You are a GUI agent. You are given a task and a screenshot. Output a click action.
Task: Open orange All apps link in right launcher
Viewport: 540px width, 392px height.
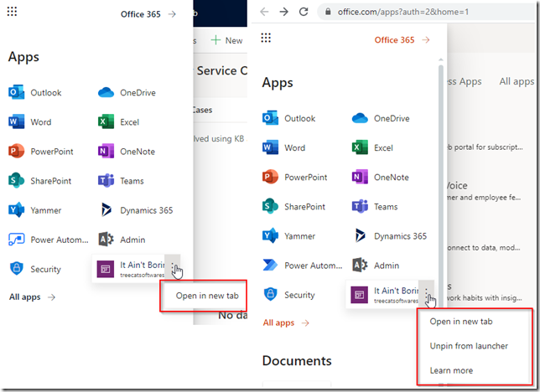point(286,322)
